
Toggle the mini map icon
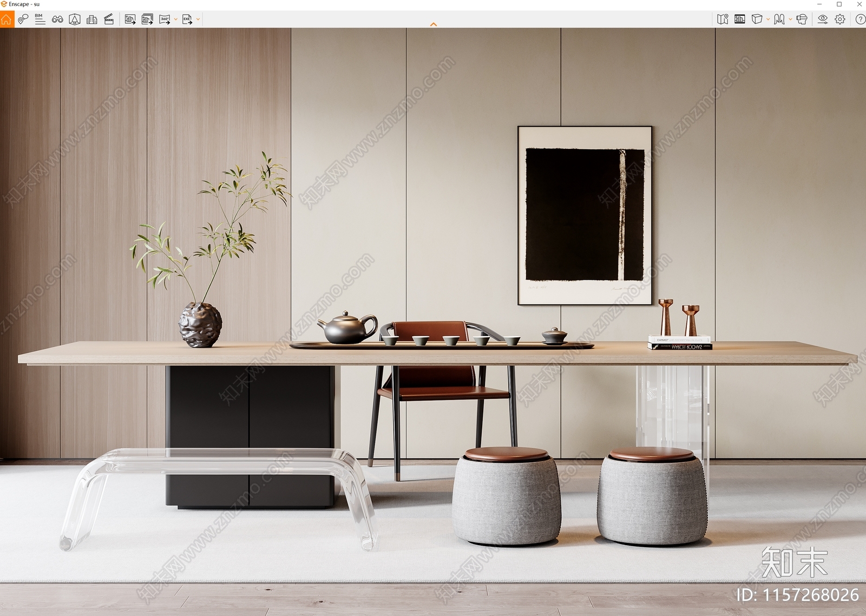click(x=723, y=19)
